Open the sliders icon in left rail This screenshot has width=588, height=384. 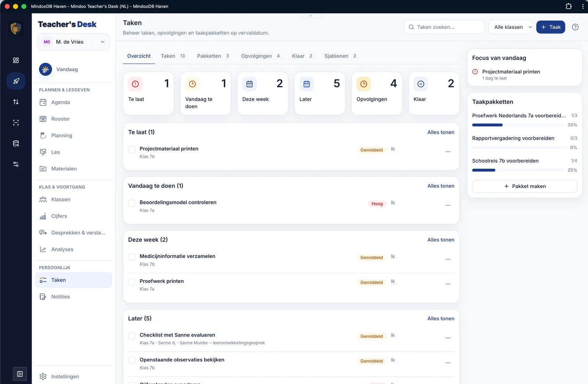16,164
